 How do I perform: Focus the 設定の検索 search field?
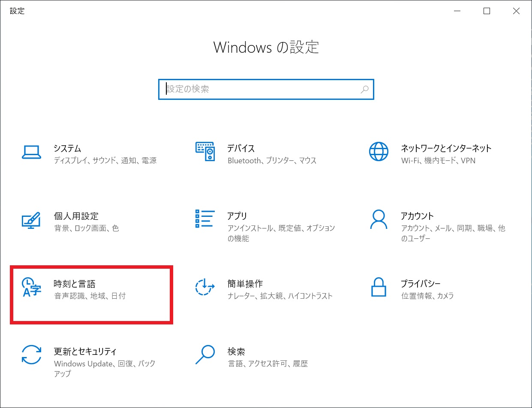click(x=266, y=89)
